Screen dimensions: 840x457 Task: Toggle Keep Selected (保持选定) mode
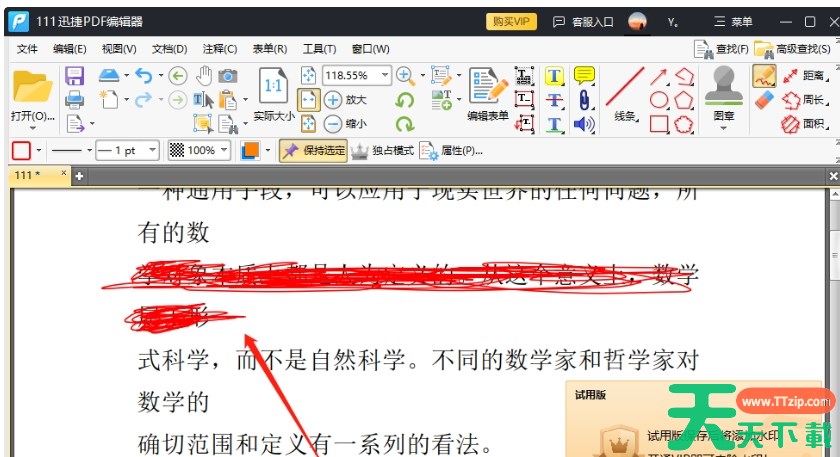tap(314, 151)
